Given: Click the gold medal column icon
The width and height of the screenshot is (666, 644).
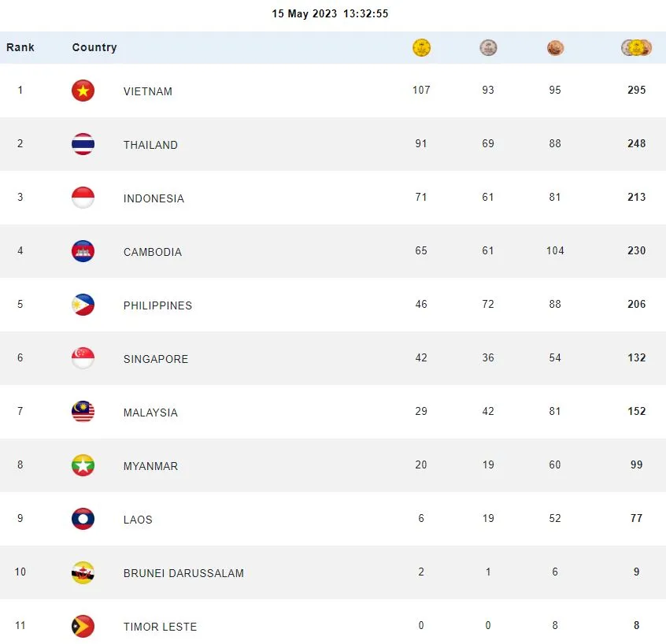Looking at the screenshot, I should [x=421, y=48].
